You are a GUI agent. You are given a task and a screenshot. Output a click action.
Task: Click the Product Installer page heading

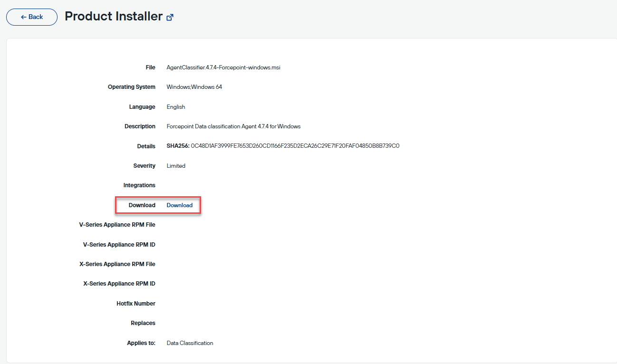(x=114, y=16)
